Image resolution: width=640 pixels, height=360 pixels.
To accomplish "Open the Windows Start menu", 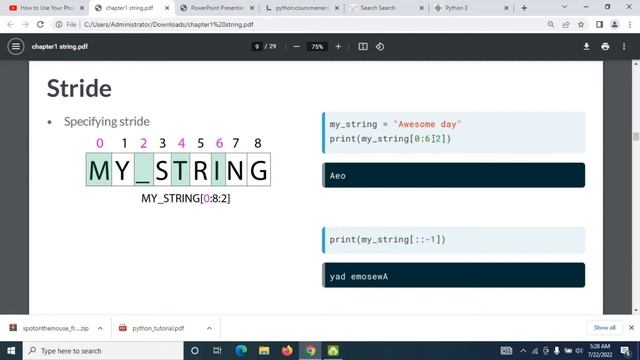I will (x=11, y=351).
